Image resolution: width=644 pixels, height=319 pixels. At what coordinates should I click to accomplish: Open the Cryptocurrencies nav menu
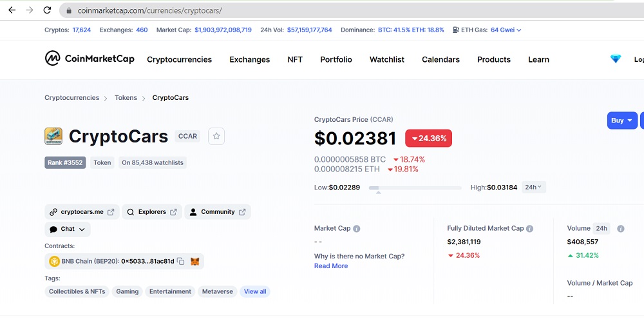coord(180,59)
